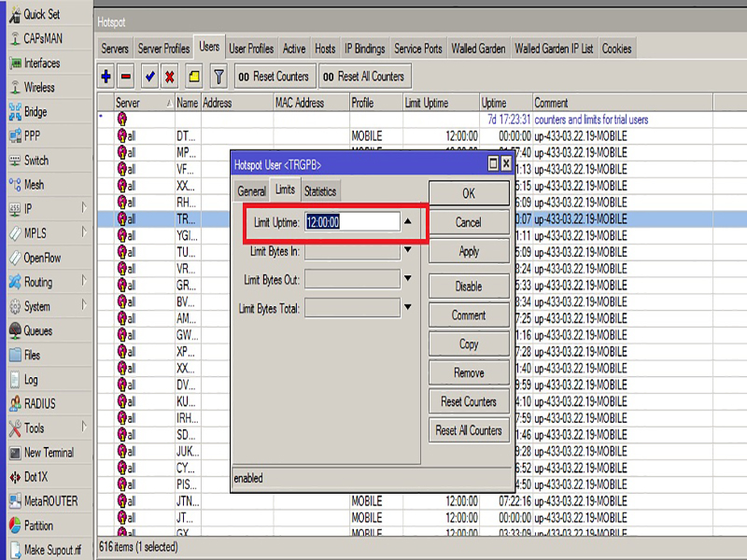Image resolution: width=747 pixels, height=560 pixels.
Task: Click Limit Uptime input field
Action: (353, 222)
